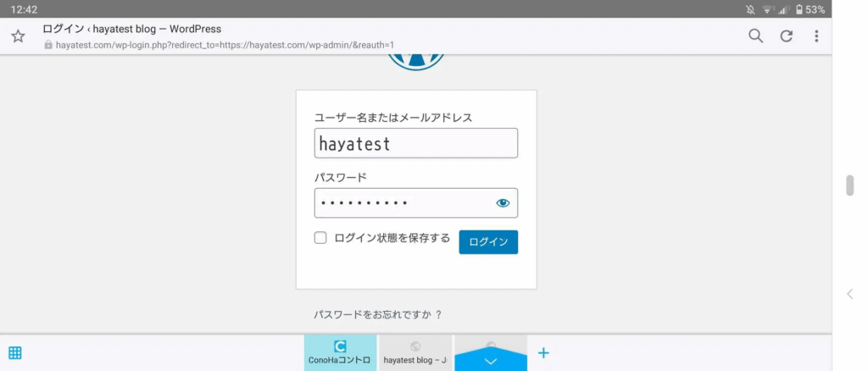Show password using the eye icon
The image size is (868, 371).
(x=503, y=203)
